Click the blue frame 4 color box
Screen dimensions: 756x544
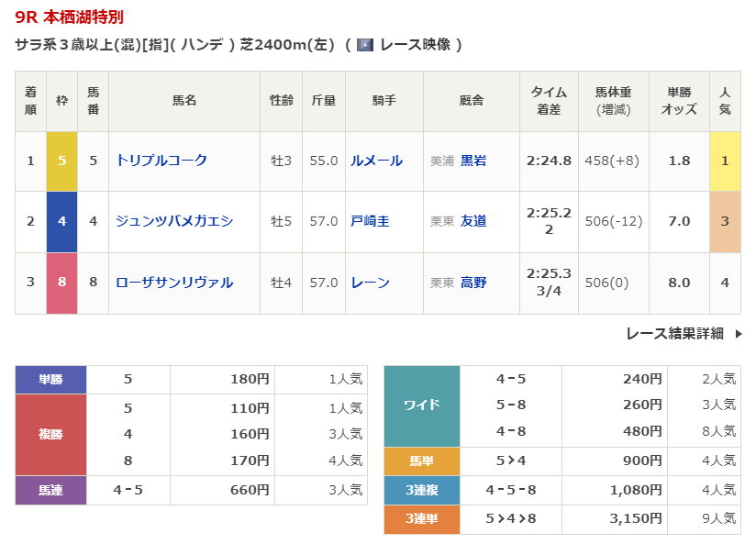point(62,221)
